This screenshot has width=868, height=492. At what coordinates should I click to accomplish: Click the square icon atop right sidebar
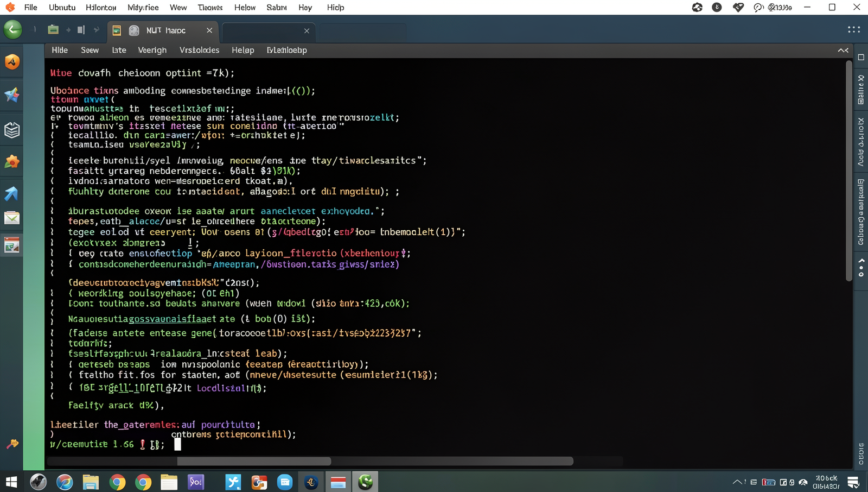861,57
